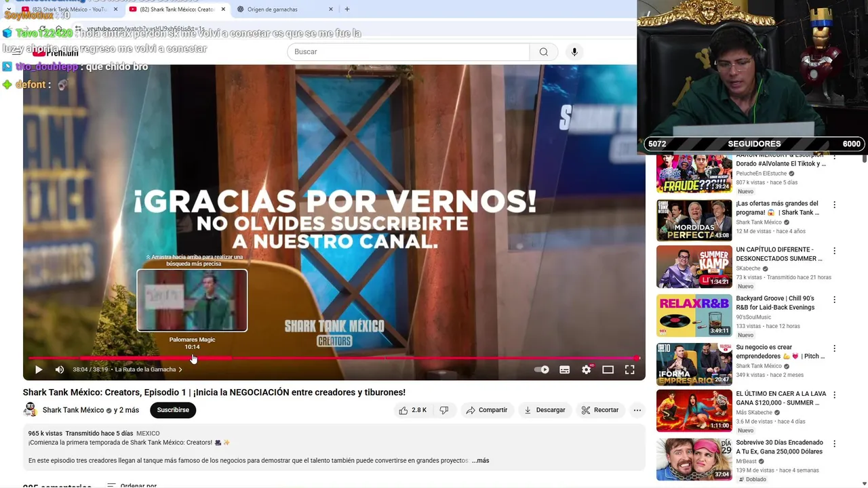This screenshot has width=868, height=488.
Task: Open 90'sSoulMusic channel name link
Action: [x=753, y=317]
